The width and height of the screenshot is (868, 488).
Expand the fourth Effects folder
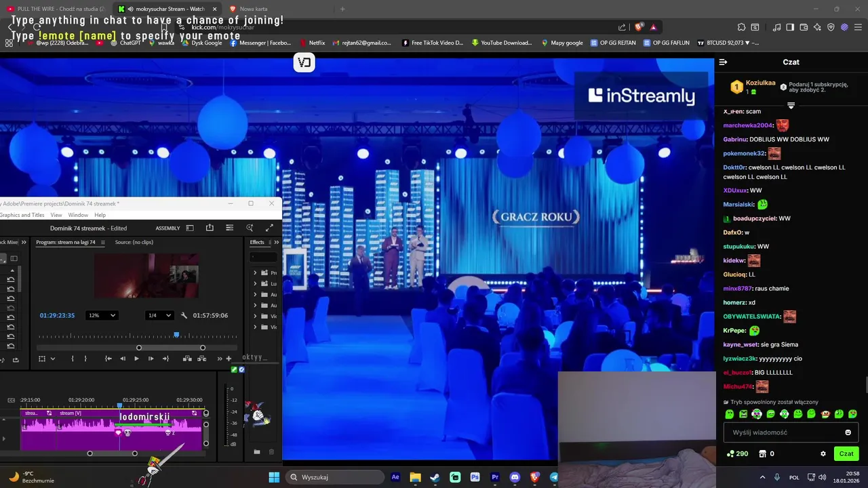(255, 305)
